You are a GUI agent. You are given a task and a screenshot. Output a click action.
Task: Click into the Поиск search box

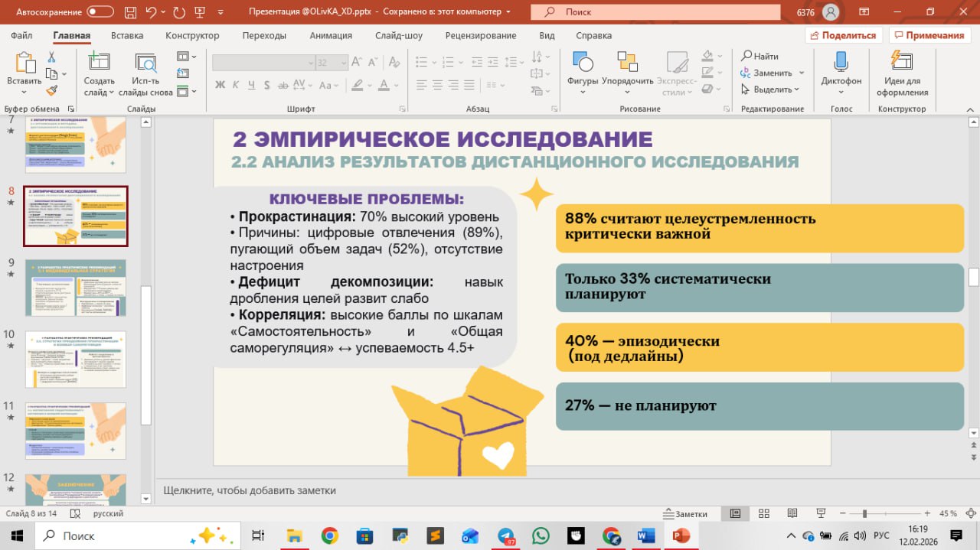(656, 12)
